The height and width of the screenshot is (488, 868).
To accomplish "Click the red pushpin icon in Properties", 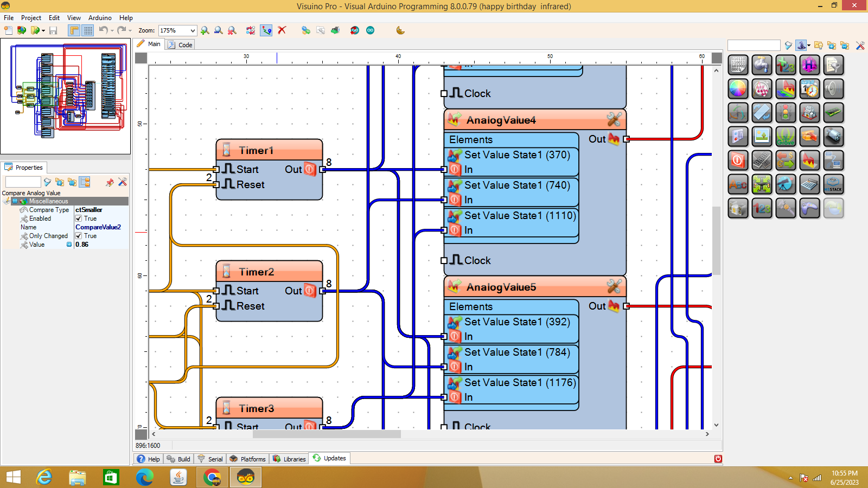I will [110, 182].
